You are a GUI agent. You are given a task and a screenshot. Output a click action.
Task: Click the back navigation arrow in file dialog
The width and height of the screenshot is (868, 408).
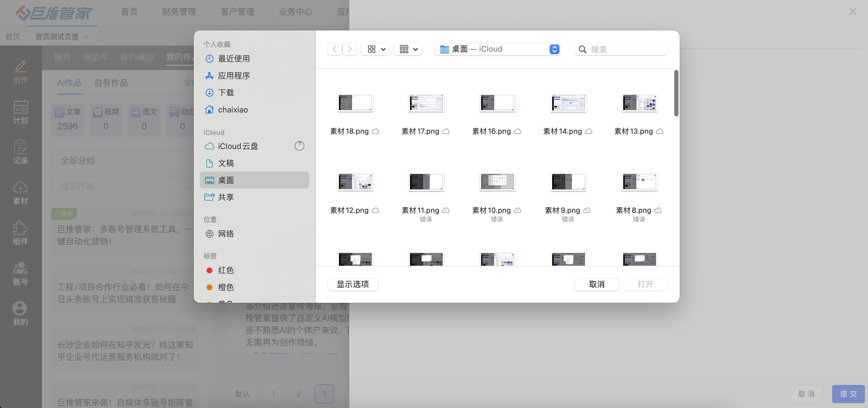335,49
